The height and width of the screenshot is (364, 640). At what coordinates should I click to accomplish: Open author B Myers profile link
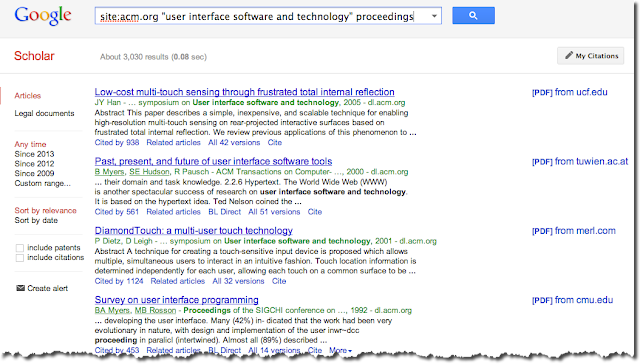pyautogui.click(x=109, y=172)
